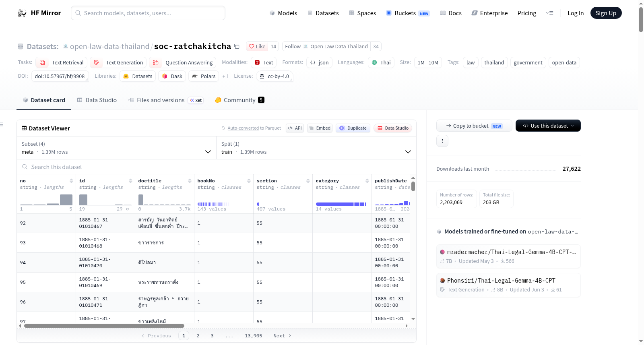Viewport: 644px width, 345px height.
Task: Sort the 'id' column
Action: 130,181
